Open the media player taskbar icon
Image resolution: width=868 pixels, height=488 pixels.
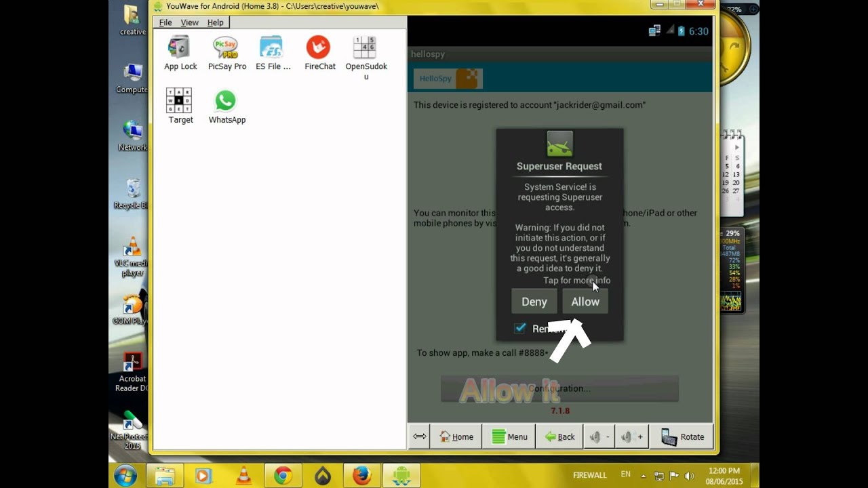tap(203, 476)
